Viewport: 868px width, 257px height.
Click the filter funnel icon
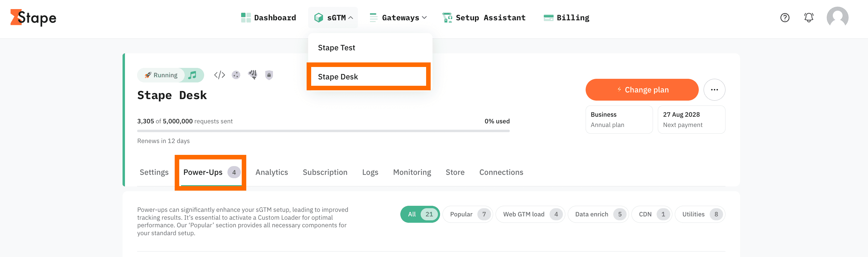(x=253, y=75)
